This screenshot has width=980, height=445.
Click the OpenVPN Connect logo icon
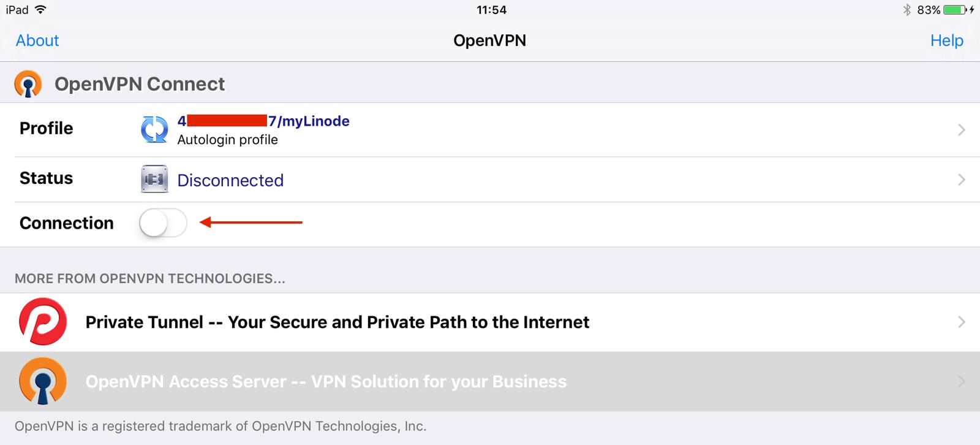point(27,83)
